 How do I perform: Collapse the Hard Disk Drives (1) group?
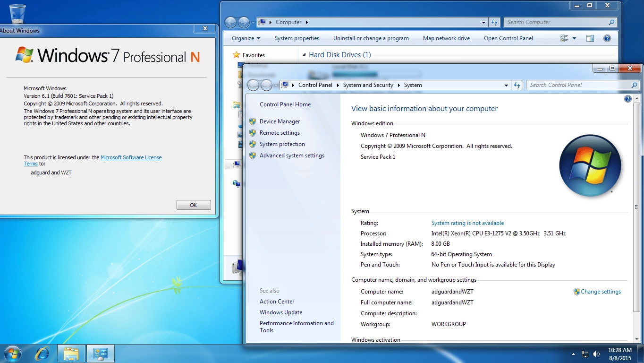[304, 55]
